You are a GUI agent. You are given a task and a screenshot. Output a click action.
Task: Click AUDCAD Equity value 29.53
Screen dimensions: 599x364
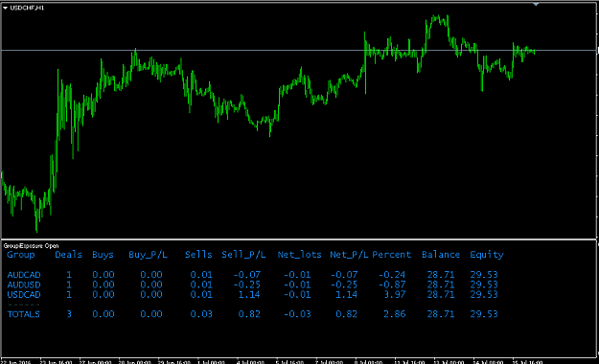coord(484,275)
